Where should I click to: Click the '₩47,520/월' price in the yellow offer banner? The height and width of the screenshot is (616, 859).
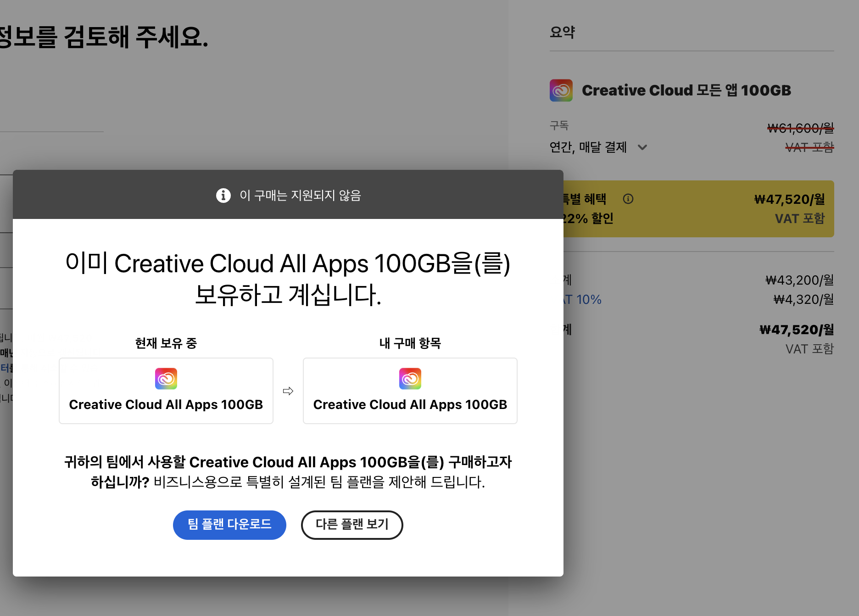(x=790, y=199)
